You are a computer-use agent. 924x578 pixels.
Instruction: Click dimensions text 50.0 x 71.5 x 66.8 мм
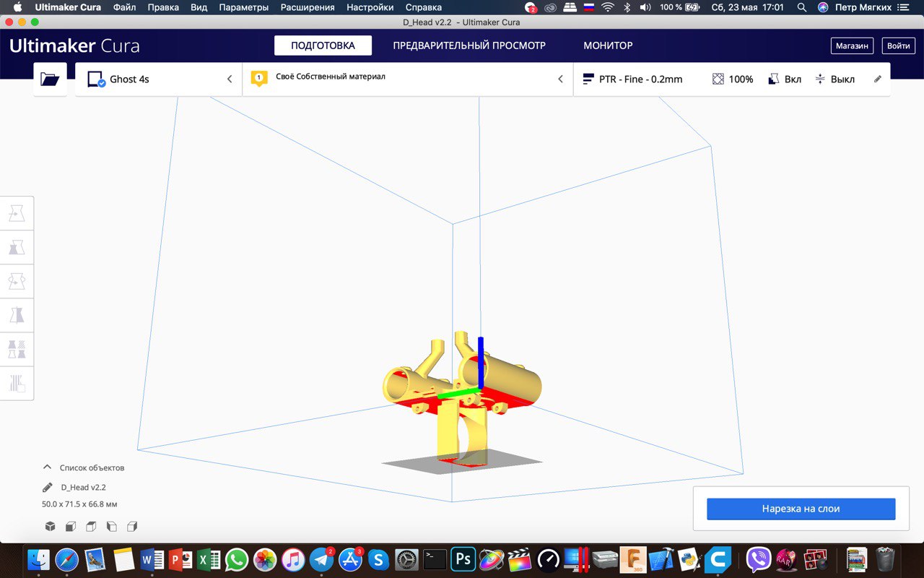(x=79, y=504)
